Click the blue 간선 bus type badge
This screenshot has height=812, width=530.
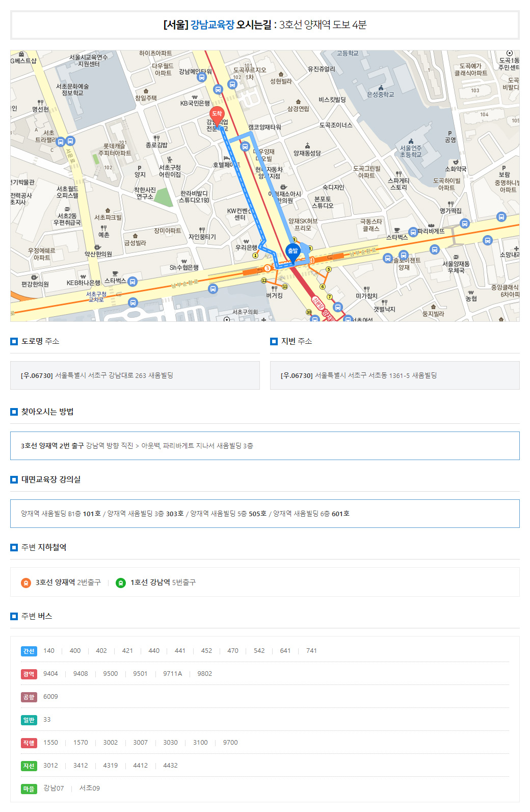[29, 651]
